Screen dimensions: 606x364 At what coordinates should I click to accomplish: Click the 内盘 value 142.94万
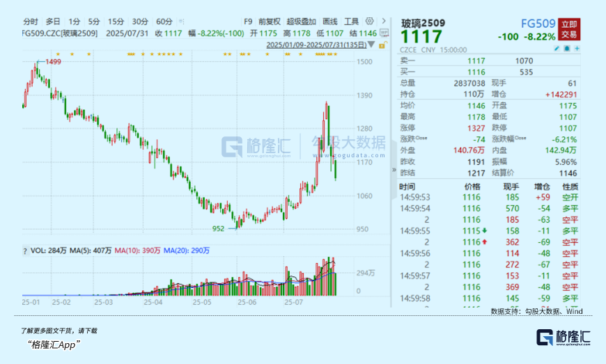tap(561, 150)
